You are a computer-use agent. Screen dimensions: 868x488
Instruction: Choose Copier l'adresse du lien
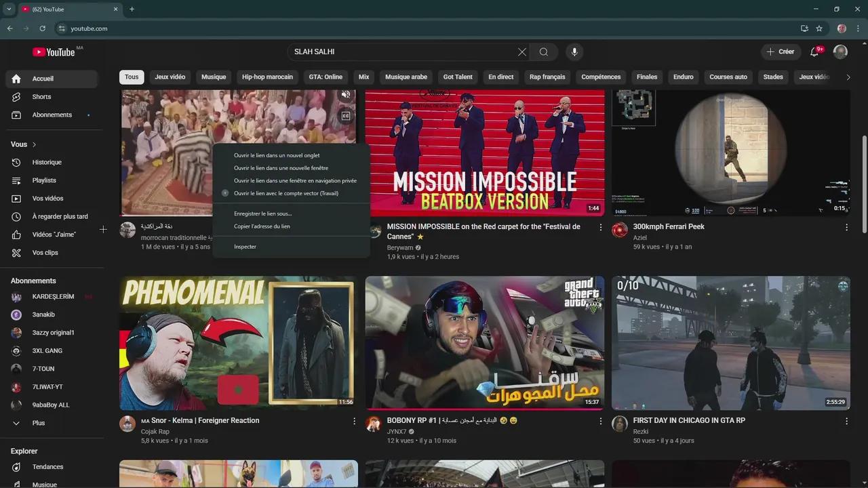click(291, 226)
